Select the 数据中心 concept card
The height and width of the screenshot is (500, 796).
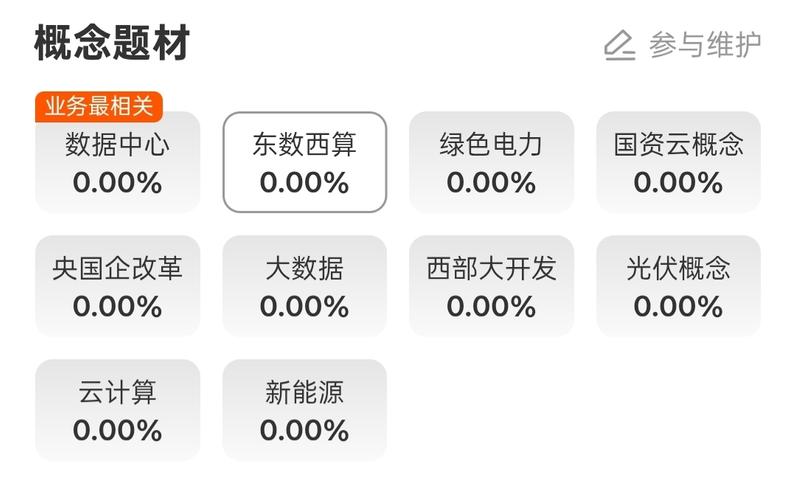(117, 162)
